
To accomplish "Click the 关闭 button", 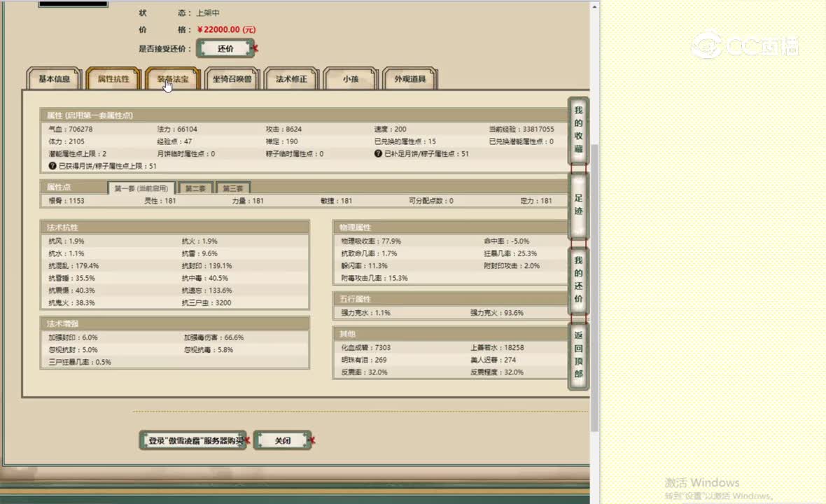I will tap(282, 440).
